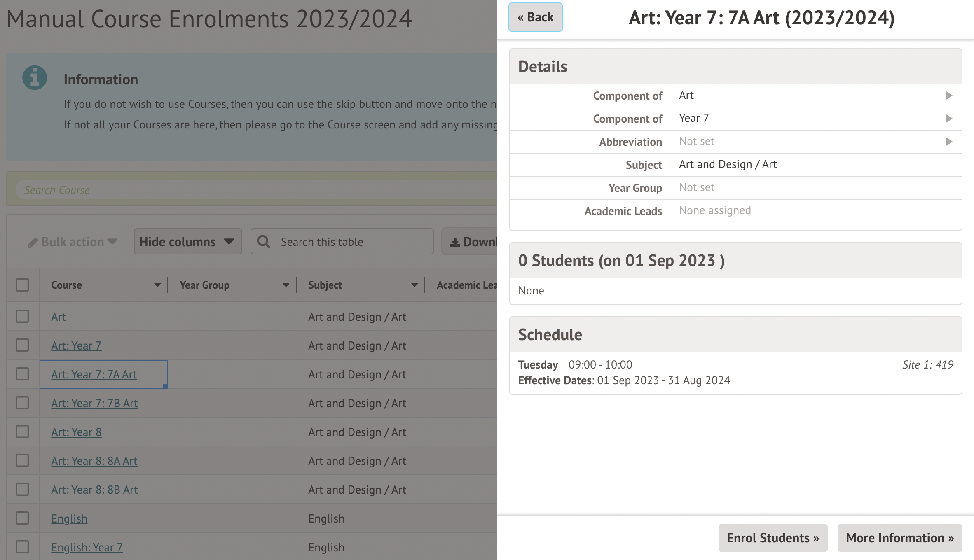Tick the select-all checkbox in table header

tap(22, 285)
